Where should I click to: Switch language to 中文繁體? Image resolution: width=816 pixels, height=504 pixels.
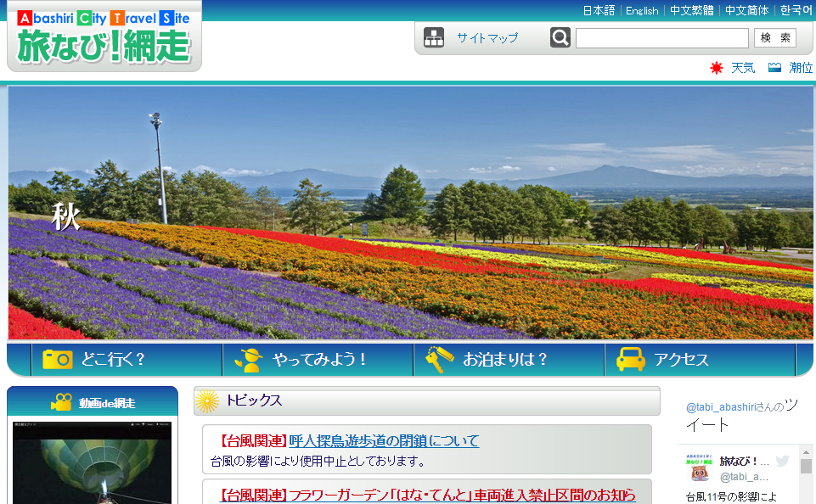tap(692, 10)
